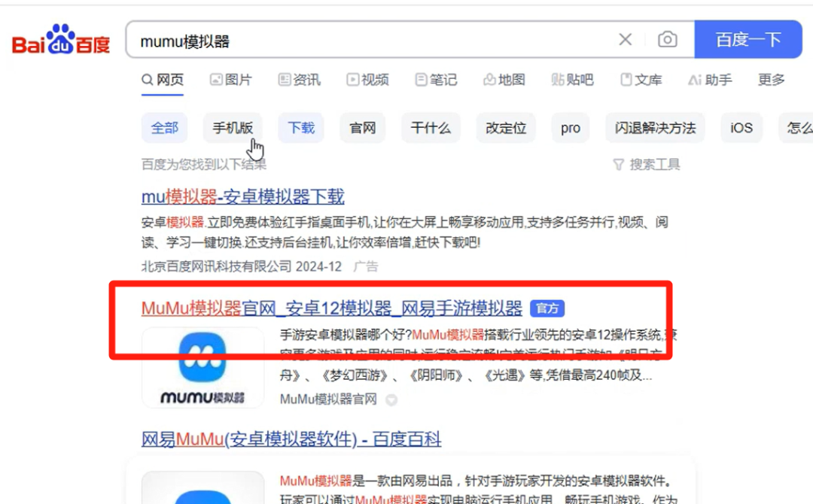Switch to the 图片 tab
This screenshot has height=504, width=813.
(x=231, y=80)
